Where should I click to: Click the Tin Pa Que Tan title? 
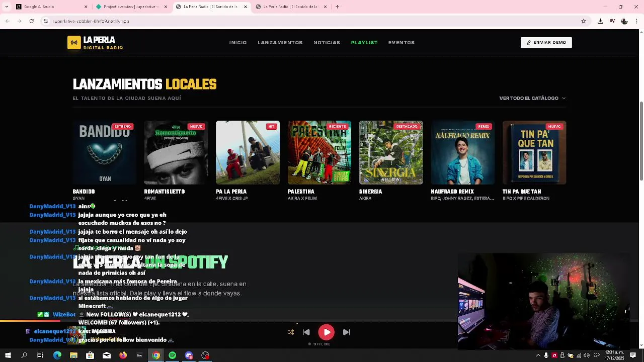(x=522, y=192)
